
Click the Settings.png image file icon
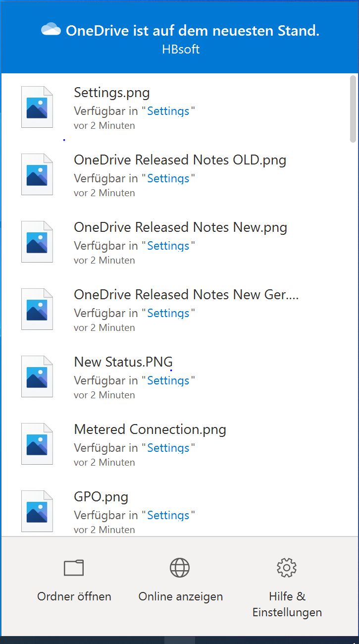37,107
